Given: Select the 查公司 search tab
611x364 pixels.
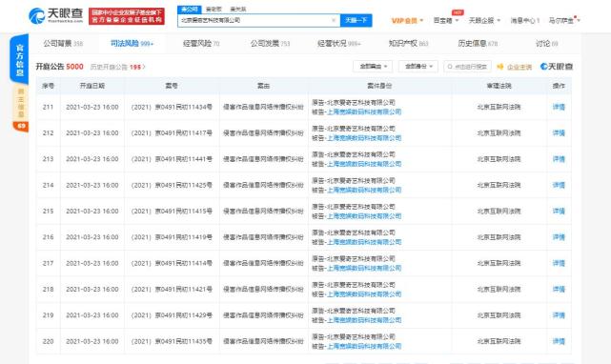Looking at the screenshot, I should [x=190, y=9].
